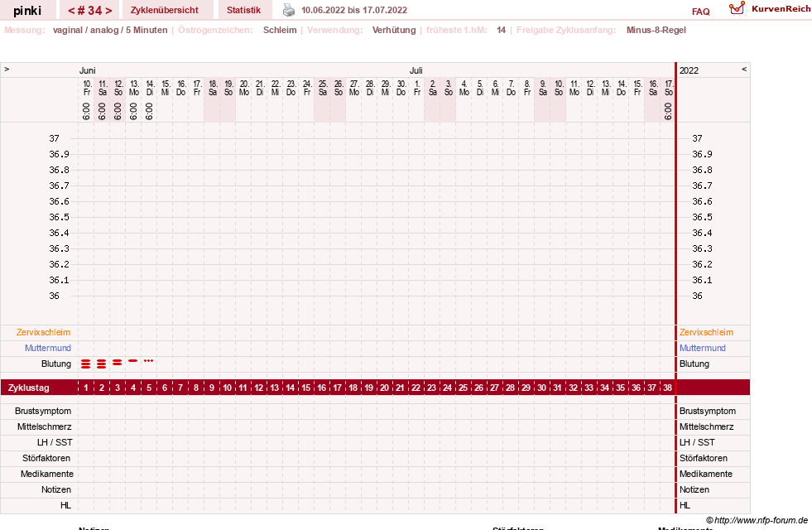
Task: Select cycle day 14 in Zyklustag bar
Action: point(291,388)
